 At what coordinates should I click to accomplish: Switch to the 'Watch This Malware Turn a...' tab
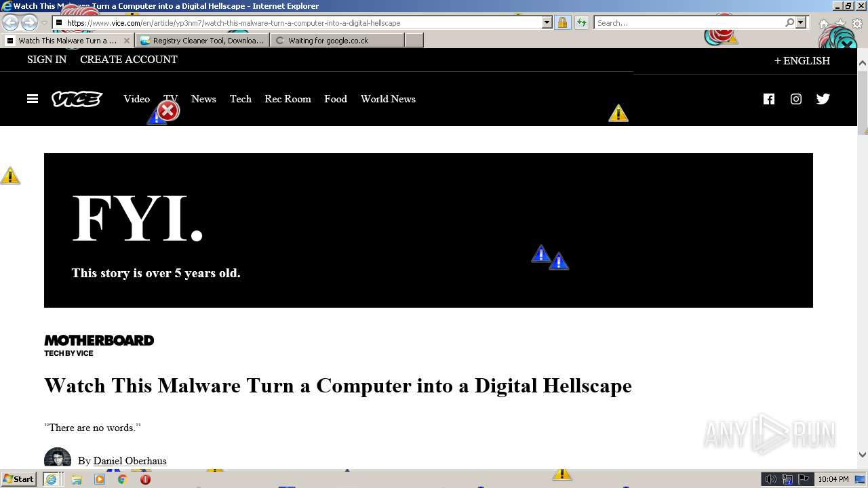[66, 41]
